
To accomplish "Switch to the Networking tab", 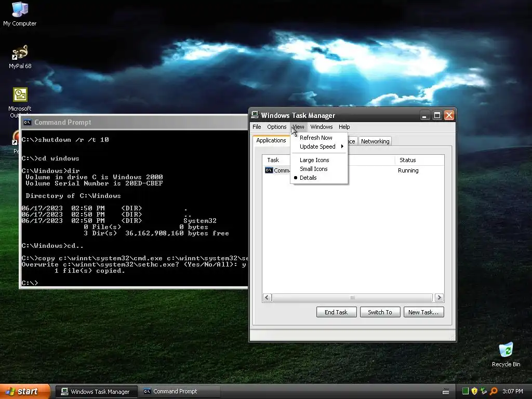I will pos(375,141).
